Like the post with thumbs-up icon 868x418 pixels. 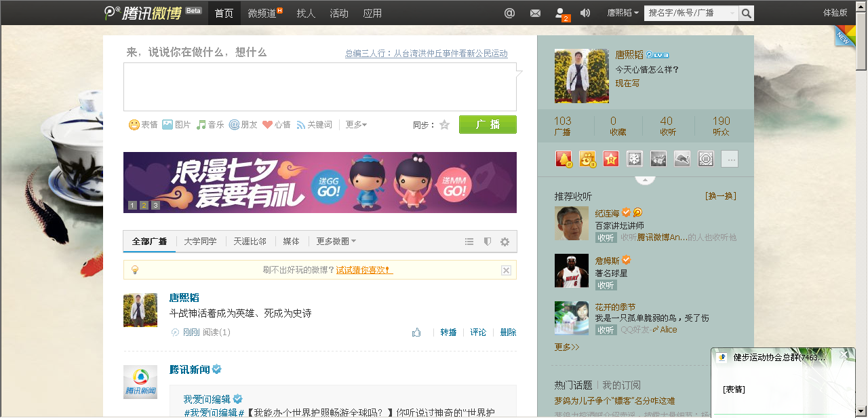416,332
